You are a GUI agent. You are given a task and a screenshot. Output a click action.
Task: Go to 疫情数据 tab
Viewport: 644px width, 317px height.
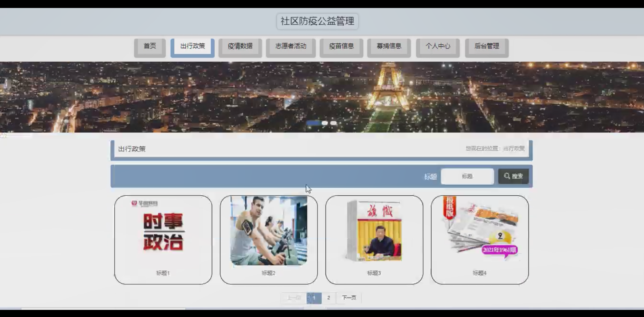(240, 46)
